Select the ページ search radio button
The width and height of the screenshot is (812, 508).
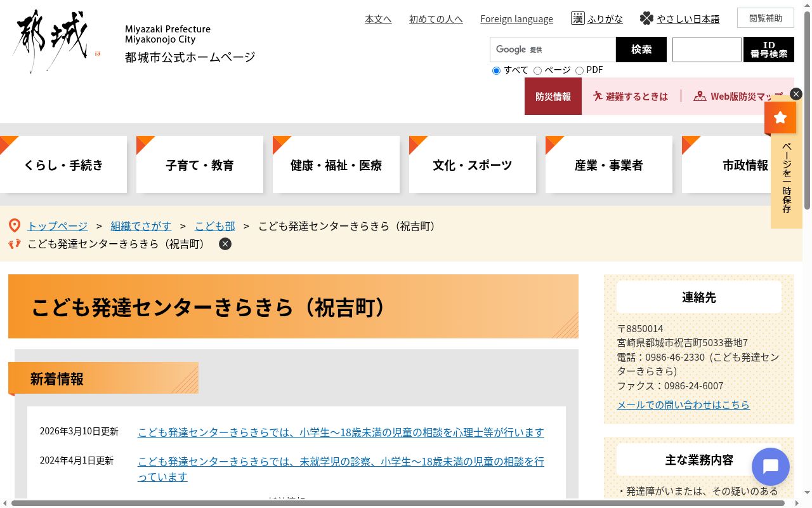(x=537, y=70)
